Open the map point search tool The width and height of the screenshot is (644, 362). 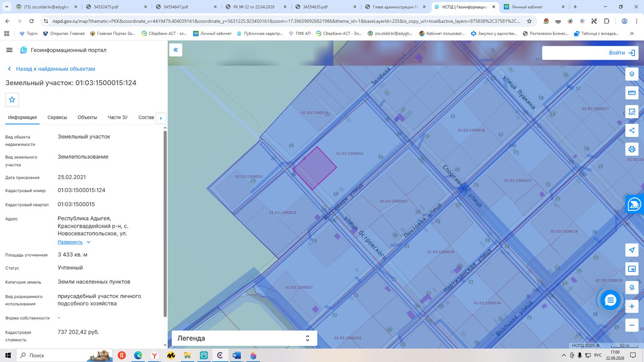tap(632, 288)
